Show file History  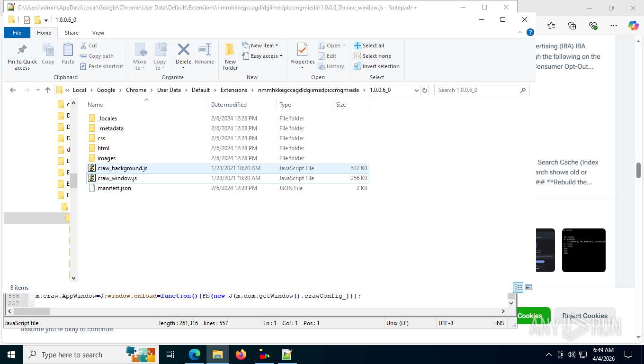[x=331, y=66]
